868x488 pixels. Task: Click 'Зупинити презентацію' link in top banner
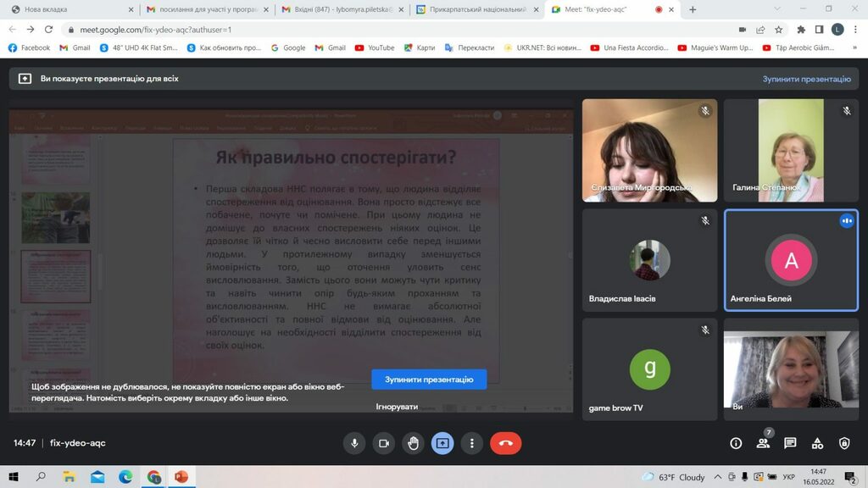point(806,79)
